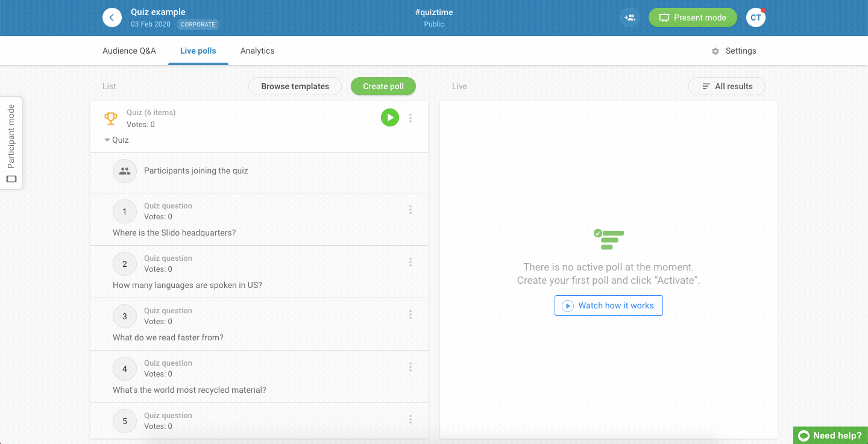Click the participants joining group icon

pos(125,171)
